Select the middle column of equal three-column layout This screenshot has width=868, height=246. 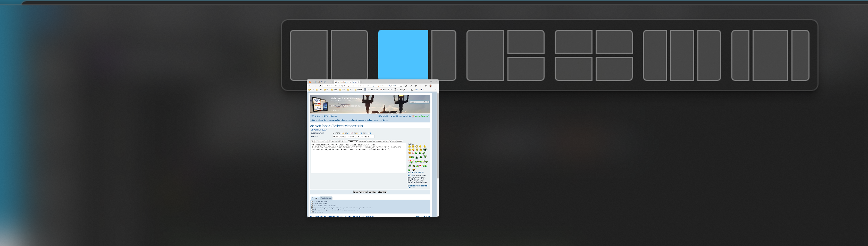click(x=682, y=55)
